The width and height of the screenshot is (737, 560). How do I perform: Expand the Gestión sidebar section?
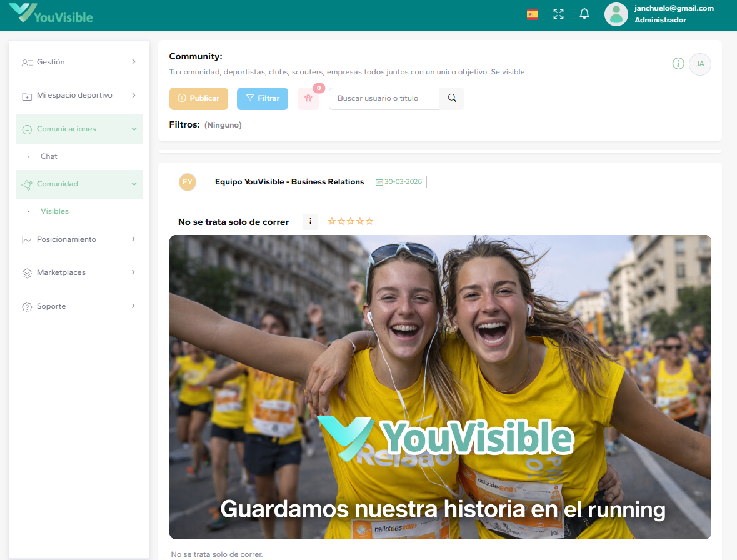(79, 62)
